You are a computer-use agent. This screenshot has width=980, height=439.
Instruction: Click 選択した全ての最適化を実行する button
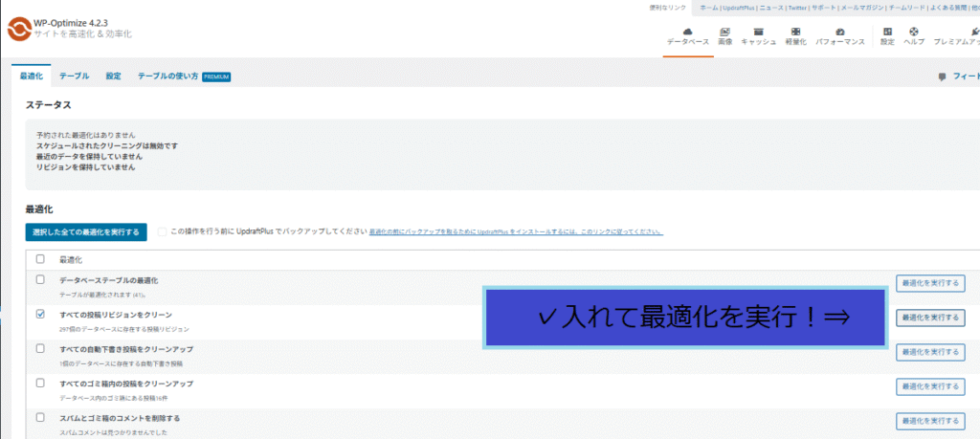pos(86,231)
